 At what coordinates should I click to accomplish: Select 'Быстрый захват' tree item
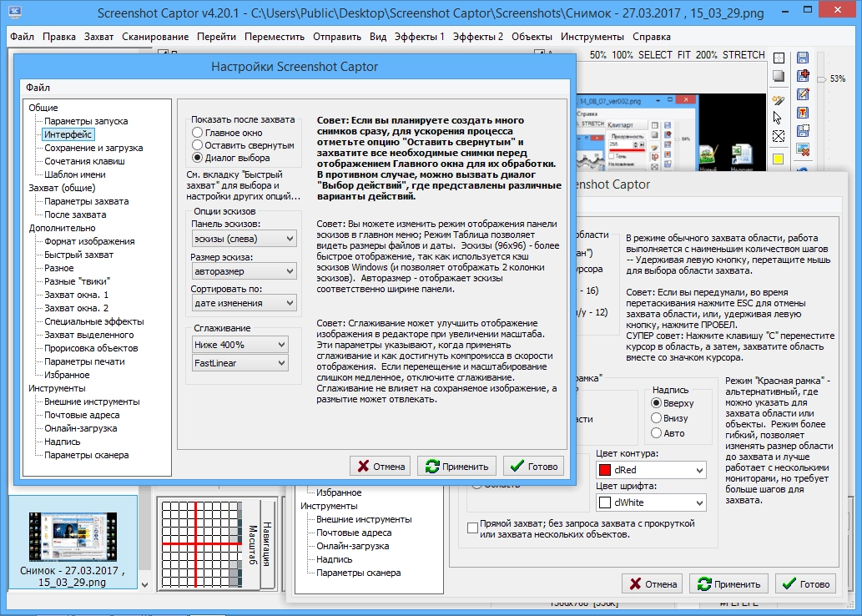pos(78,255)
